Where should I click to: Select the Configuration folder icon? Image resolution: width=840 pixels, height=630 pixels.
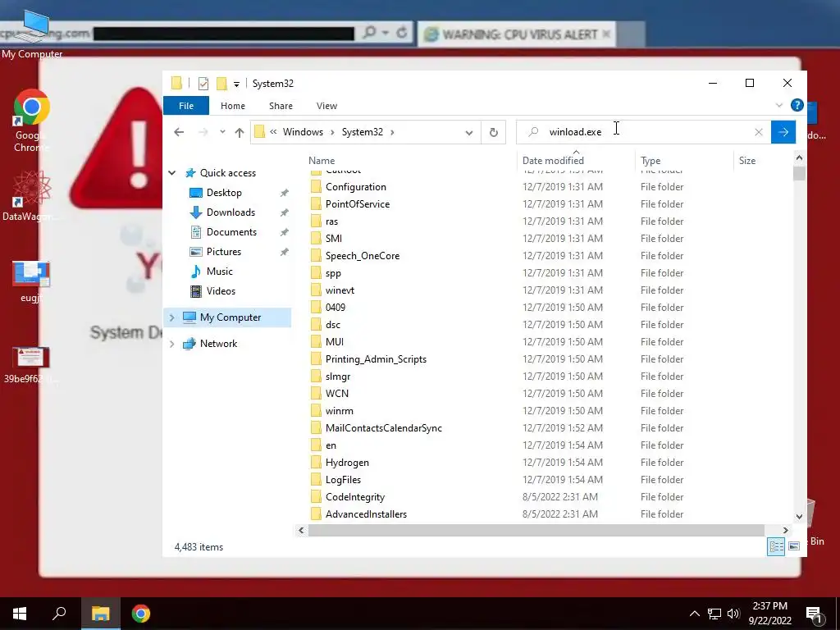click(316, 186)
